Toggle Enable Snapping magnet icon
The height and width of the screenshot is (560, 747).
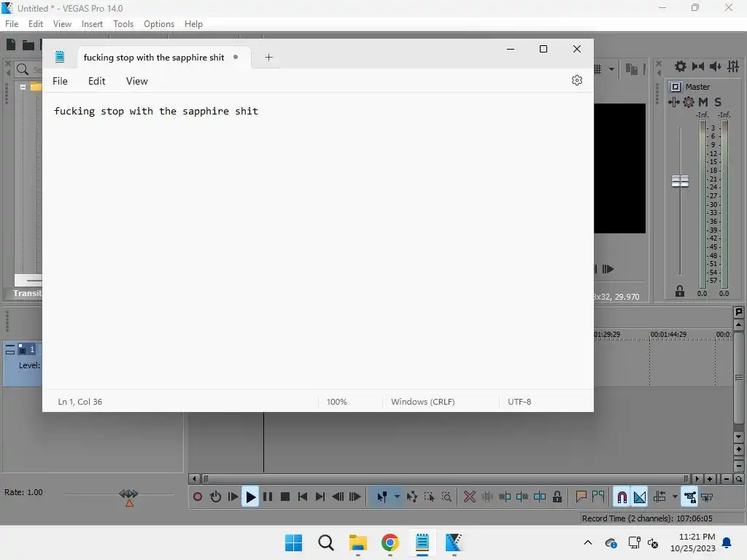(x=622, y=497)
